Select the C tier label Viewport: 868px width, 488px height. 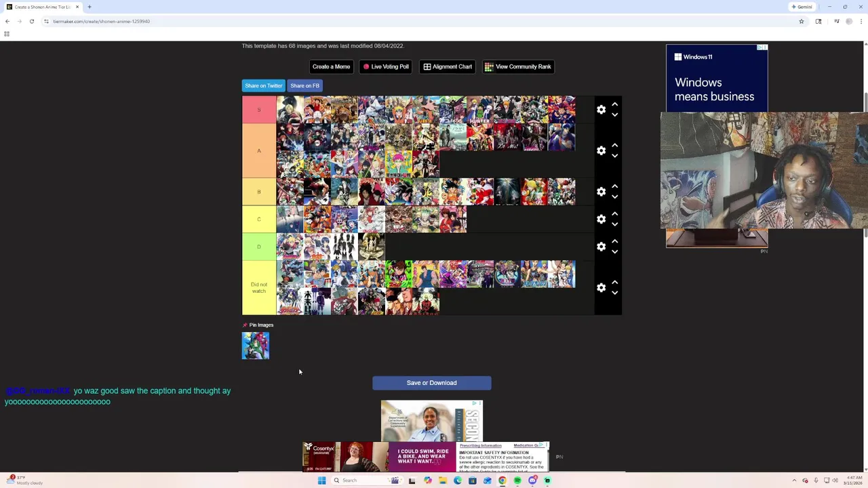[x=259, y=219]
